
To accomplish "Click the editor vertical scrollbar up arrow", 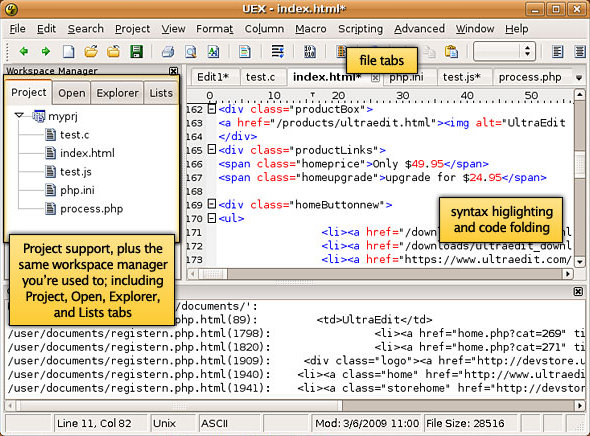I will tap(579, 94).
